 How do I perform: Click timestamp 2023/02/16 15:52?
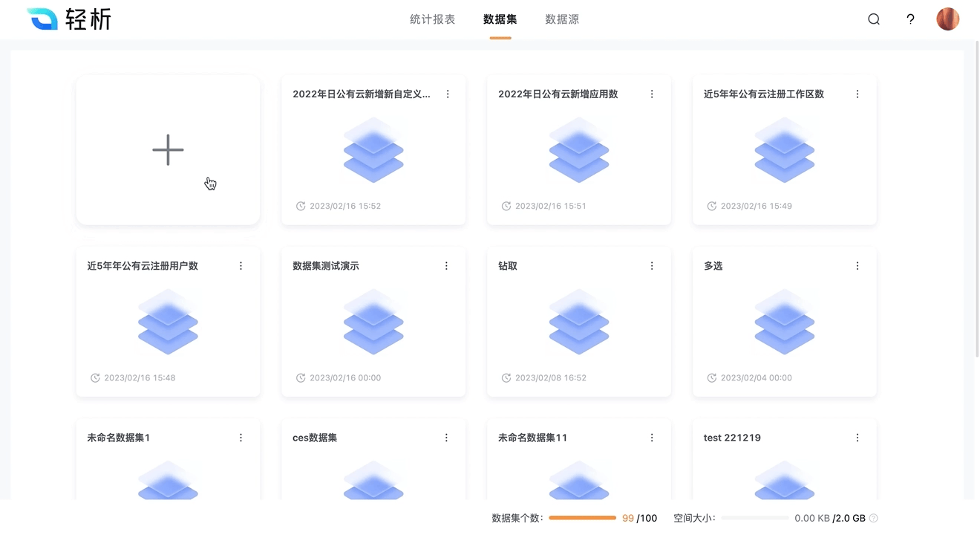point(345,207)
